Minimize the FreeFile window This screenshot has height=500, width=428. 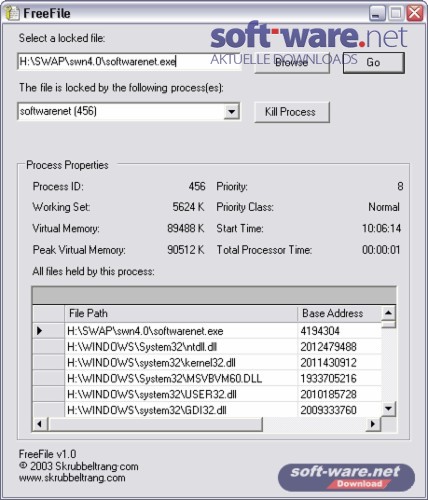tap(377, 14)
